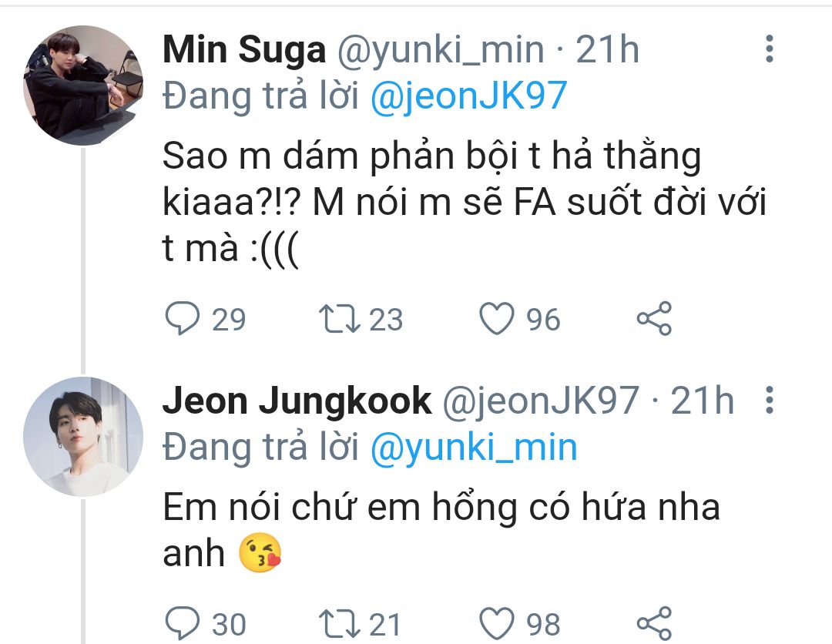The image size is (832, 644).
Task: Open Min Suga display name
Action: coord(244,51)
